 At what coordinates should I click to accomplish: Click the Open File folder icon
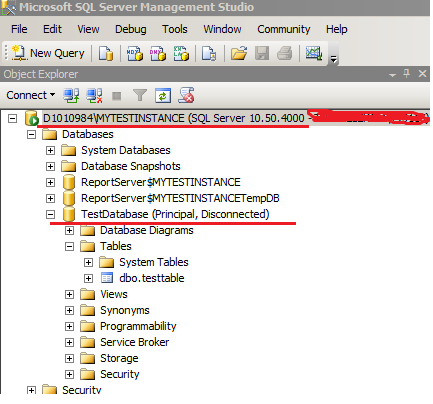click(239, 53)
